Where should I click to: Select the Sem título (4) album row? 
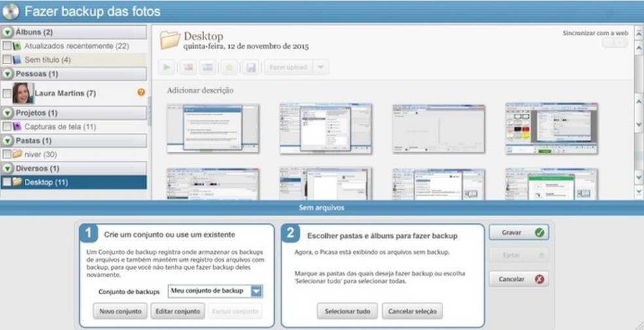pyautogui.click(x=74, y=60)
